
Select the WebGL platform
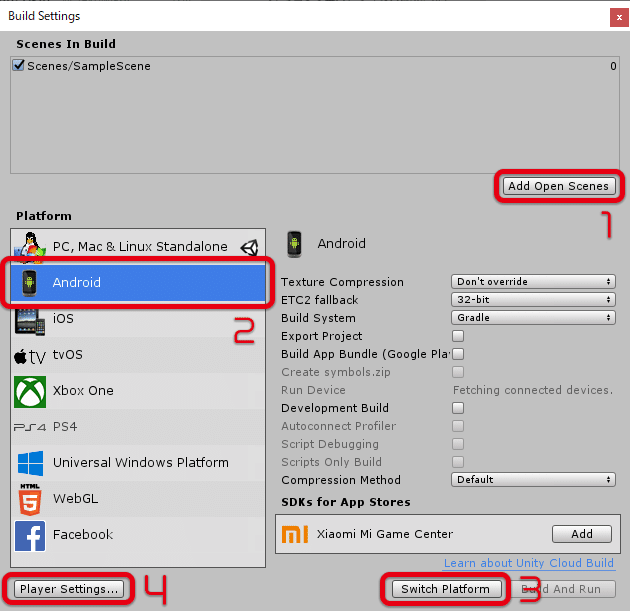coord(138,499)
